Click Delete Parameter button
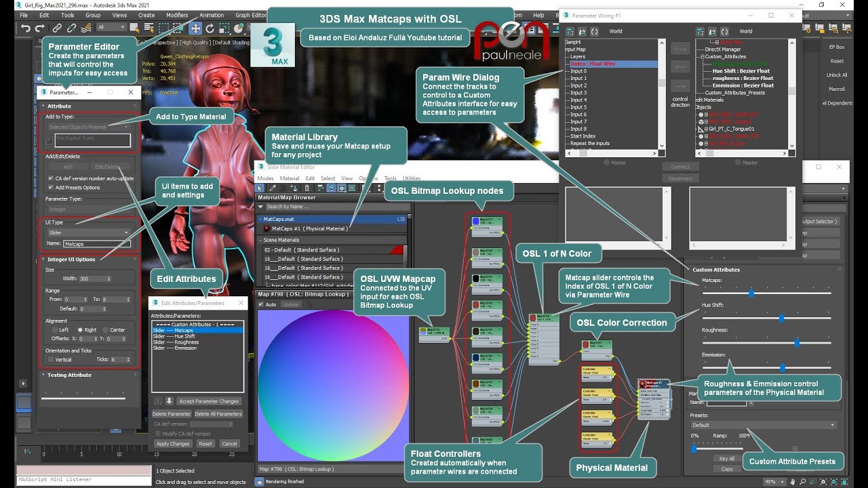The height and width of the screenshot is (488, 868). point(172,413)
